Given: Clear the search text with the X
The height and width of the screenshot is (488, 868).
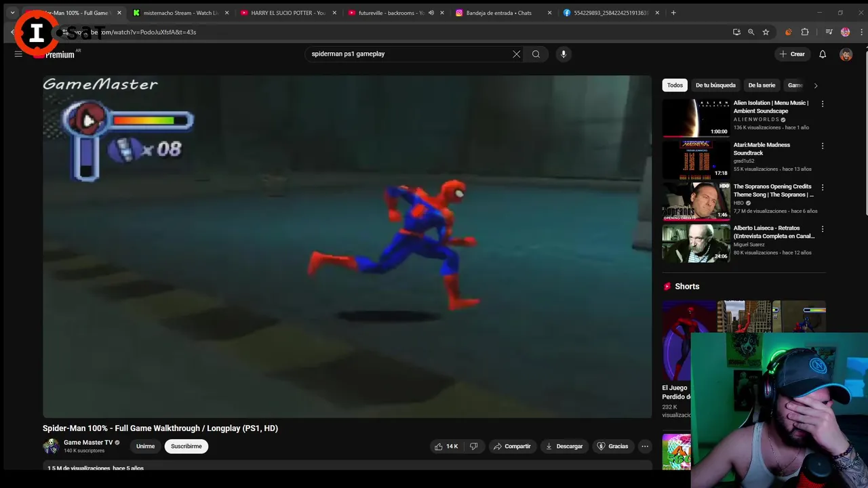Looking at the screenshot, I should pyautogui.click(x=516, y=54).
